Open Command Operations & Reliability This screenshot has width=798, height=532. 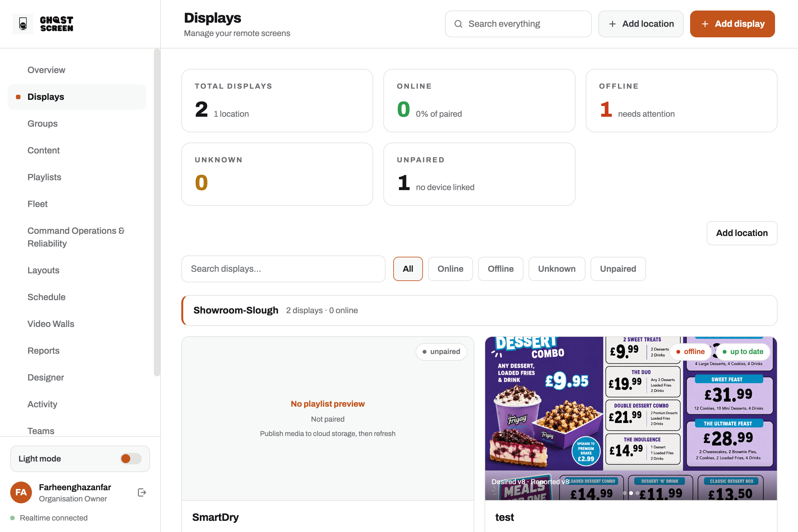[x=76, y=237]
